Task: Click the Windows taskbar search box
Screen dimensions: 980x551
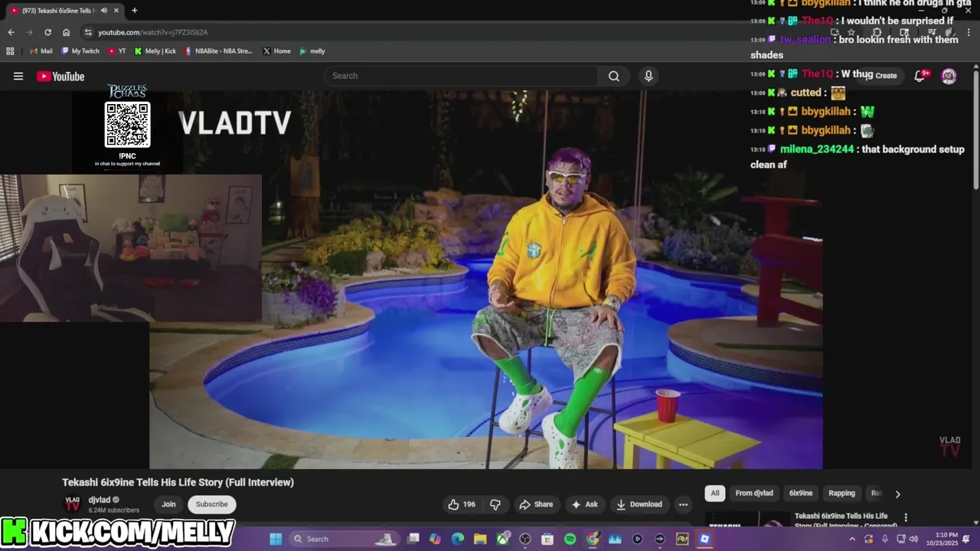Action: (x=344, y=539)
